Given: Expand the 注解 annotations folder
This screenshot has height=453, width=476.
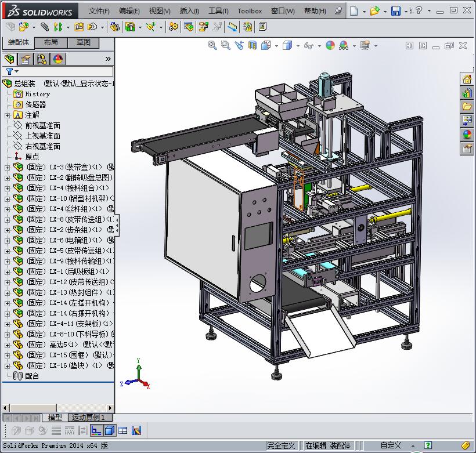Looking at the screenshot, I should click(x=7, y=115).
